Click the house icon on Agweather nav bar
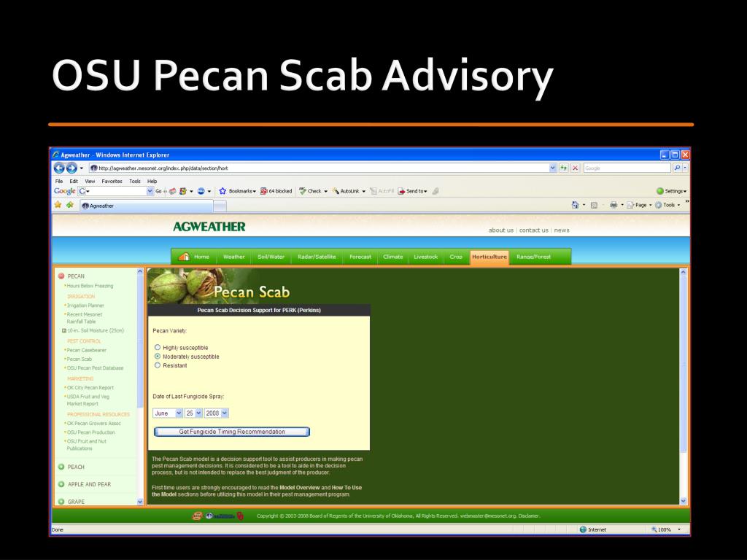This screenshot has height=560, width=747. tap(184, 256)
